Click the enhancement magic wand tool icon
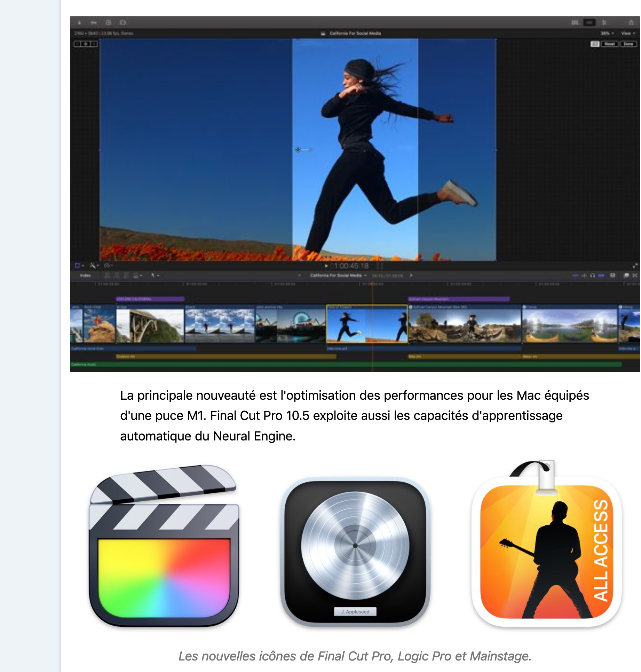Viewport: 641px width, 672px height. pos(93,266)
